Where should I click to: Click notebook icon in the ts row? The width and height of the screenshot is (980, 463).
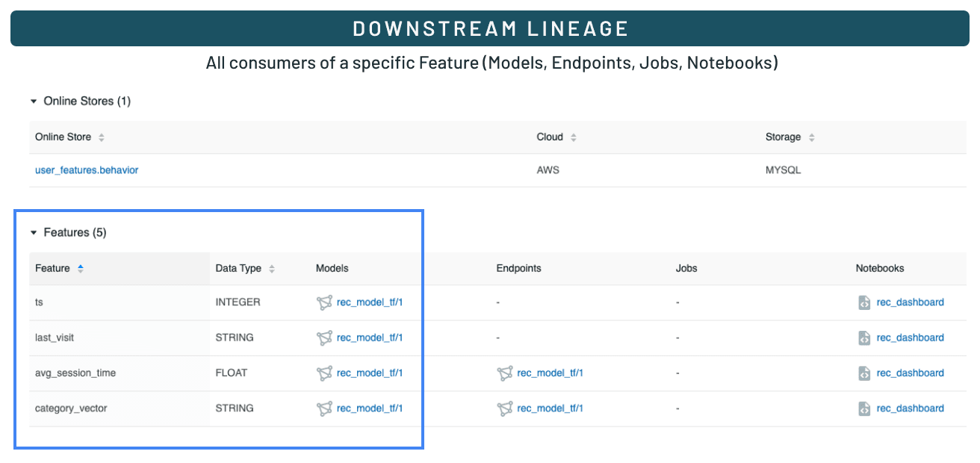coord(864,302)
